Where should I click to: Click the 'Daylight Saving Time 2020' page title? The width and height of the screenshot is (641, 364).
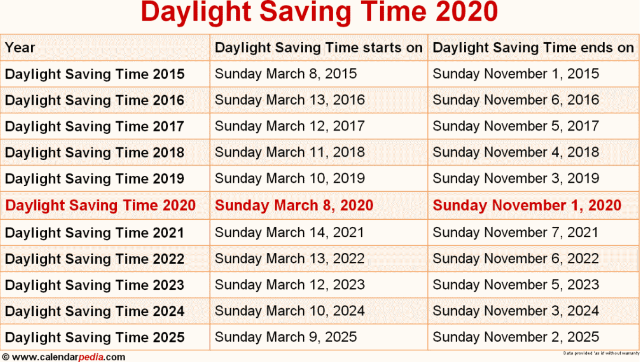pyautogui.click(x=320, y=13)
